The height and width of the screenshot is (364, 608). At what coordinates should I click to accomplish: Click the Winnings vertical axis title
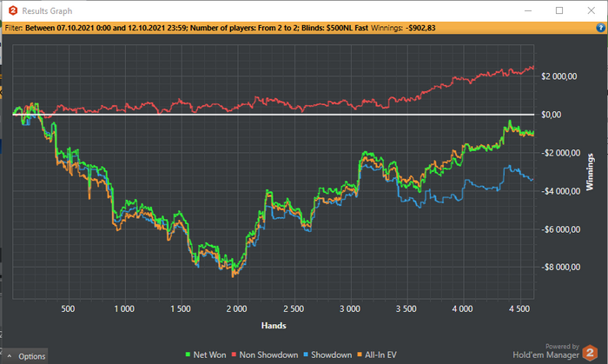590,172
